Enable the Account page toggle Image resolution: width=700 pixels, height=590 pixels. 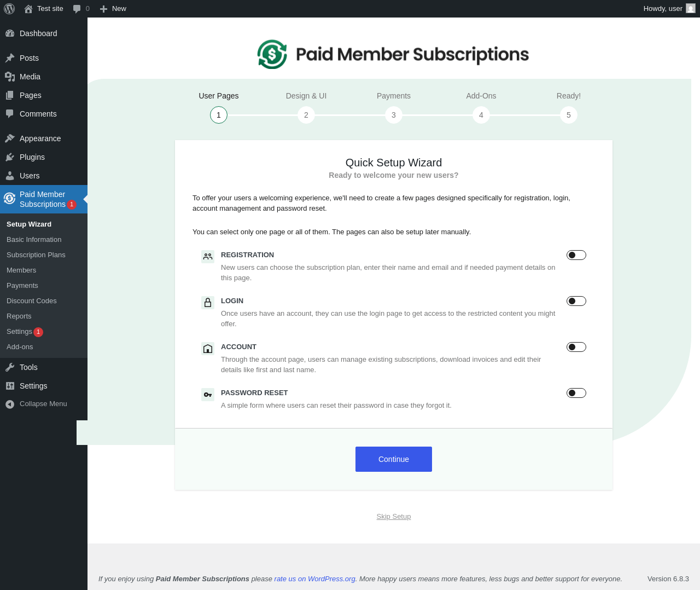pyautogui.click(x=576, y=347)
